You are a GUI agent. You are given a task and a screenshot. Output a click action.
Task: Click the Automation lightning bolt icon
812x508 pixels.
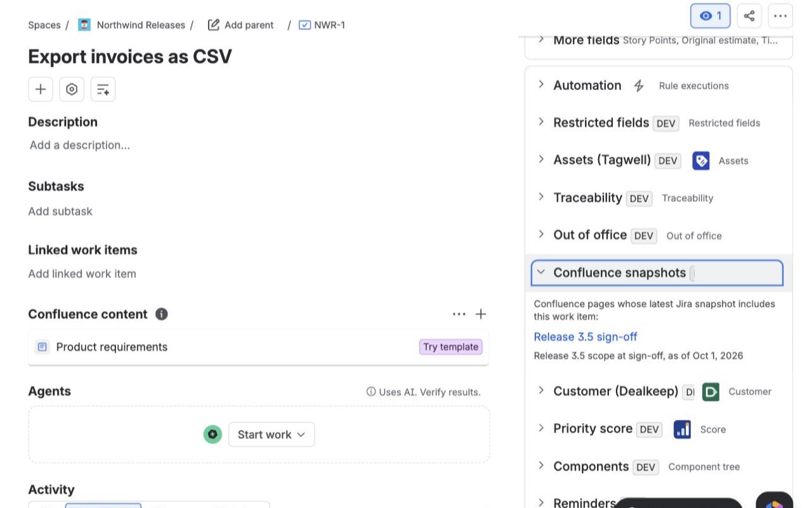pos(639,86)
